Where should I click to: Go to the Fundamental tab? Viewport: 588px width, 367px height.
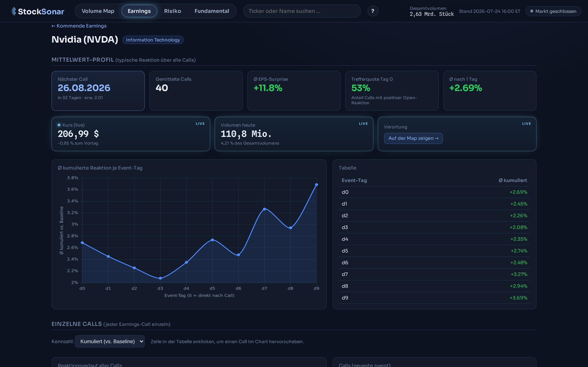(212, 11)
